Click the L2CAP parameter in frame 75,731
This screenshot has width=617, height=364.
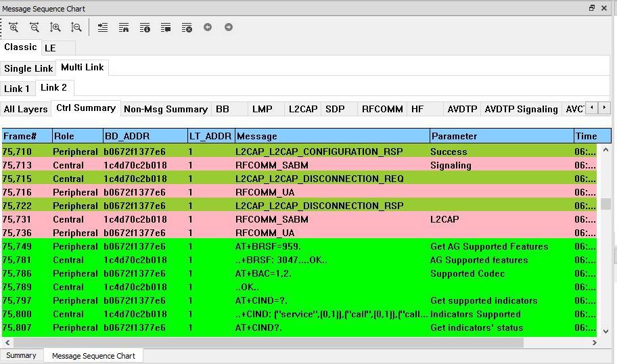click(444, 219)
